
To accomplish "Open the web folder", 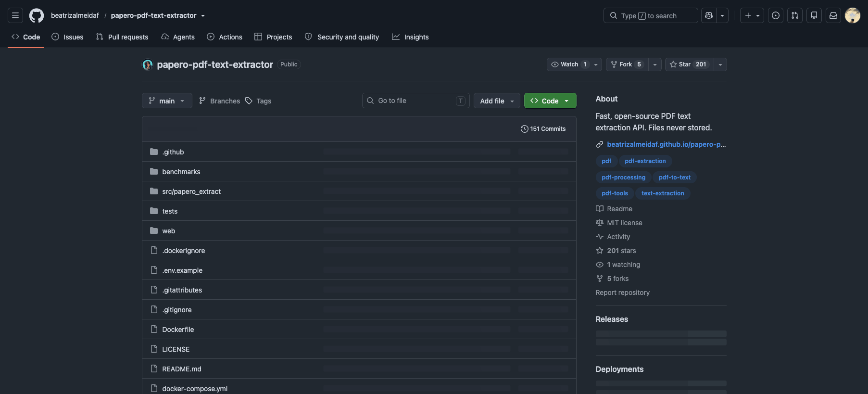I will click(169, 231).
